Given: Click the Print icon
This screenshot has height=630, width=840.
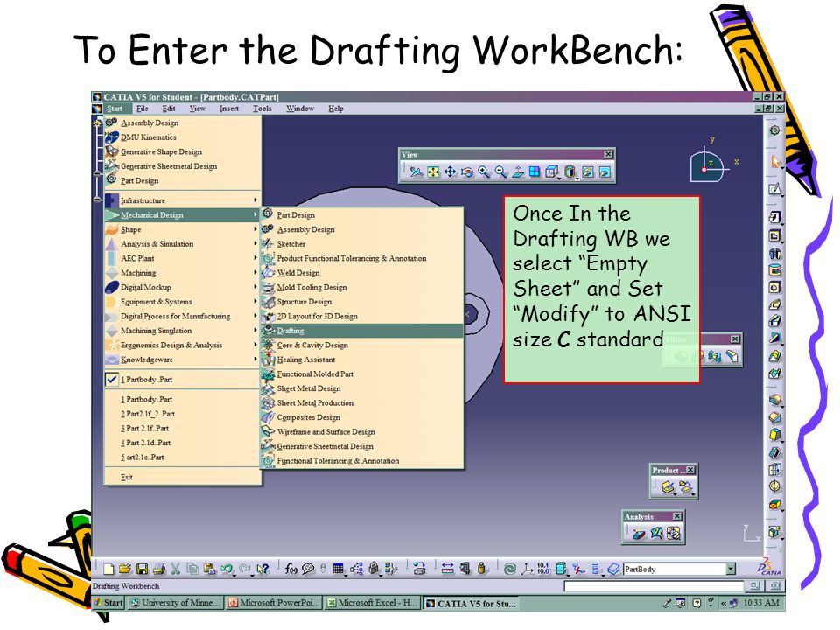Looking at the screenshot, I should [159, 569].
